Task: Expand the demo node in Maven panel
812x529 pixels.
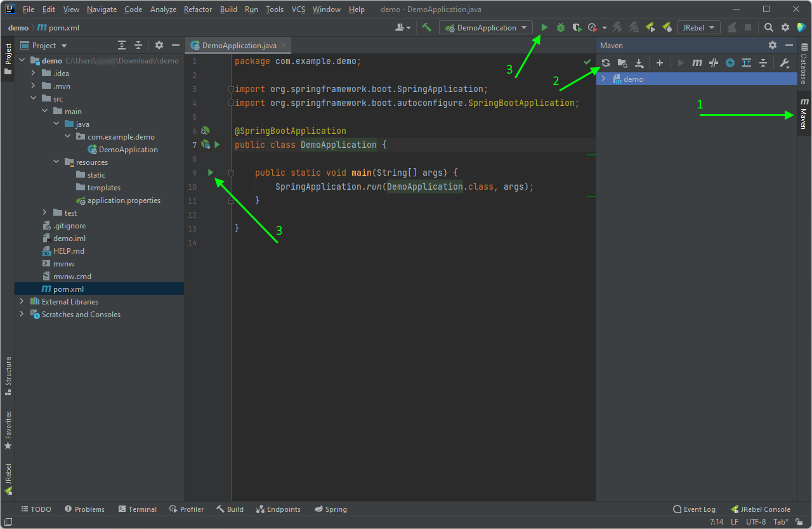Action: point(603,79)
